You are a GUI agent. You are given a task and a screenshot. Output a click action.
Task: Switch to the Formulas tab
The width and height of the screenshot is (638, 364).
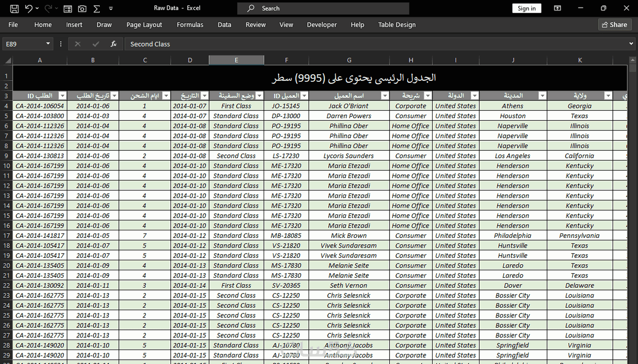(x=190, y=25)
